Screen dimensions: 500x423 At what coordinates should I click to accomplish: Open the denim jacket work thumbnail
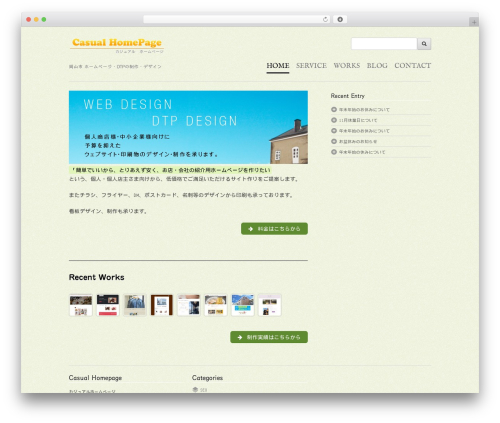(x=135, y=305)
